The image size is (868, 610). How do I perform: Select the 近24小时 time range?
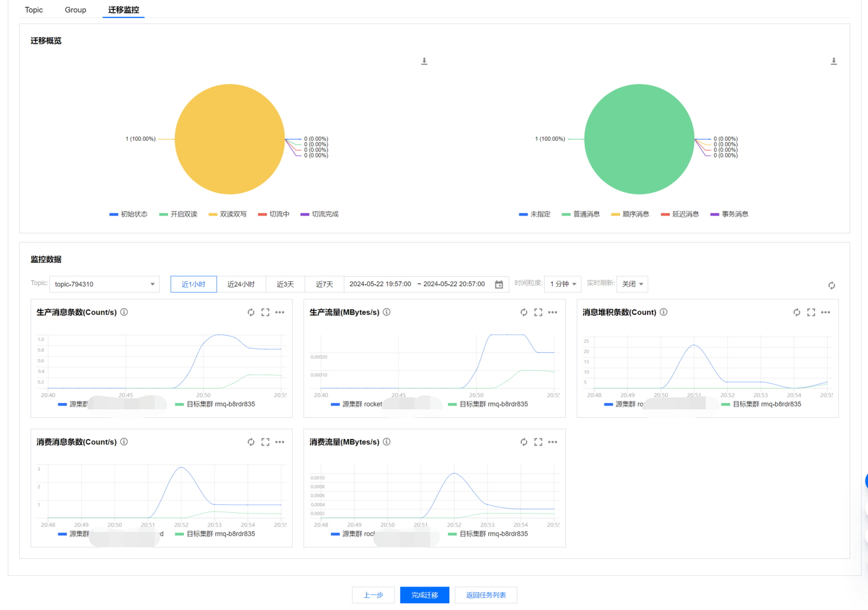click(241, 284)
